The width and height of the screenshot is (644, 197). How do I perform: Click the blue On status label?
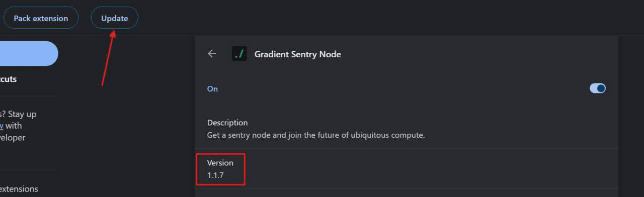[x=212, y=88]
